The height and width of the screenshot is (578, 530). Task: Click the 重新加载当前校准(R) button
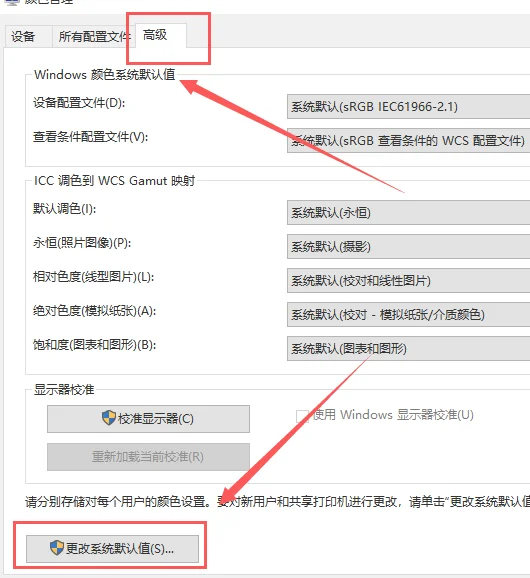[148, 457]
